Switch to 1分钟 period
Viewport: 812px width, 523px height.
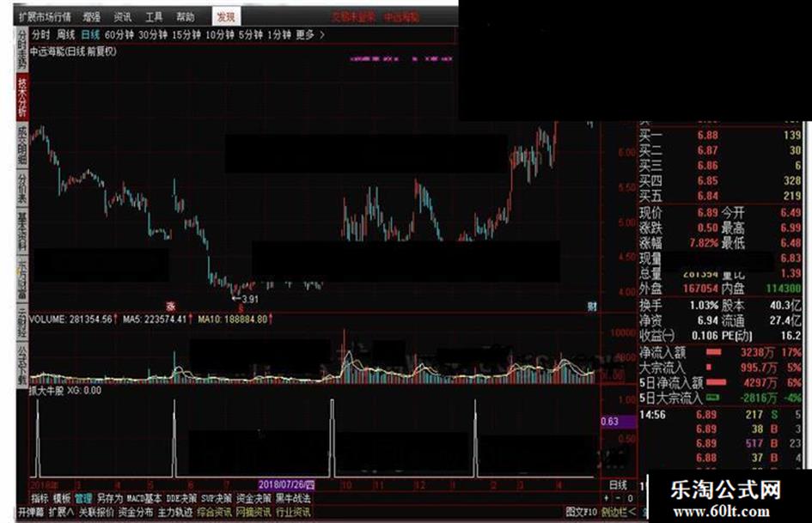[279, 34]
